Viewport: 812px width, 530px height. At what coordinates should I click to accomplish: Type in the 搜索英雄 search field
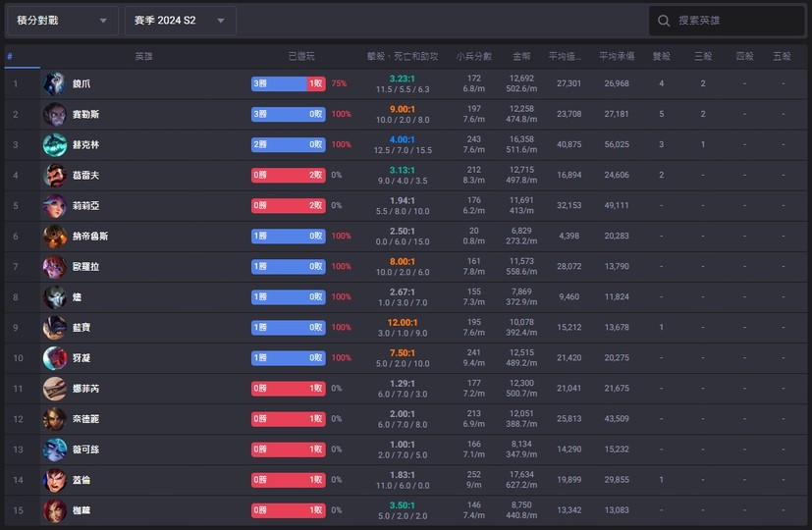[736, 21]
